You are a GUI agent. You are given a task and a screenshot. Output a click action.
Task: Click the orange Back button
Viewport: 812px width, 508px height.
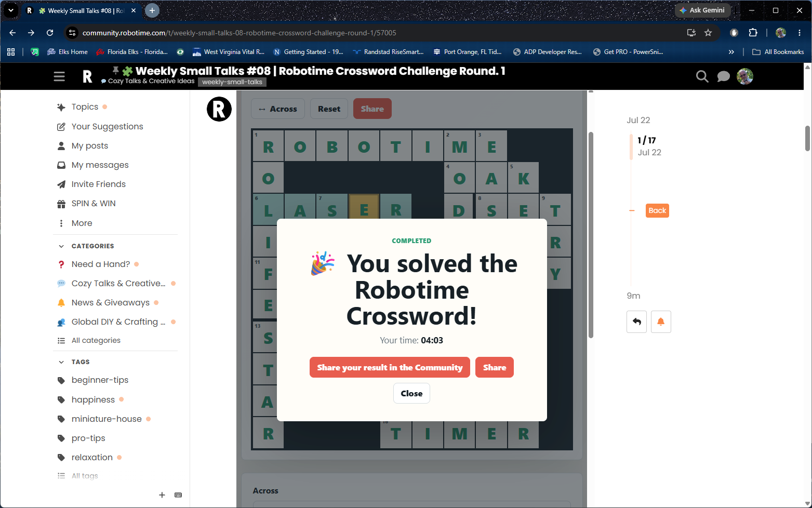pyautogui.click(x=657, y=210)
